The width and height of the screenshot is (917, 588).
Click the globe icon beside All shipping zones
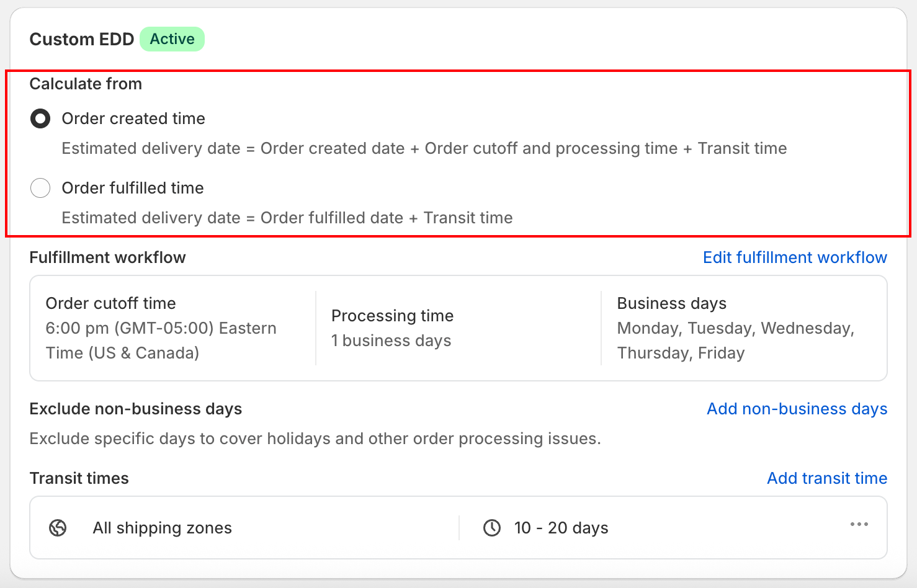click(x=58, y=528)
